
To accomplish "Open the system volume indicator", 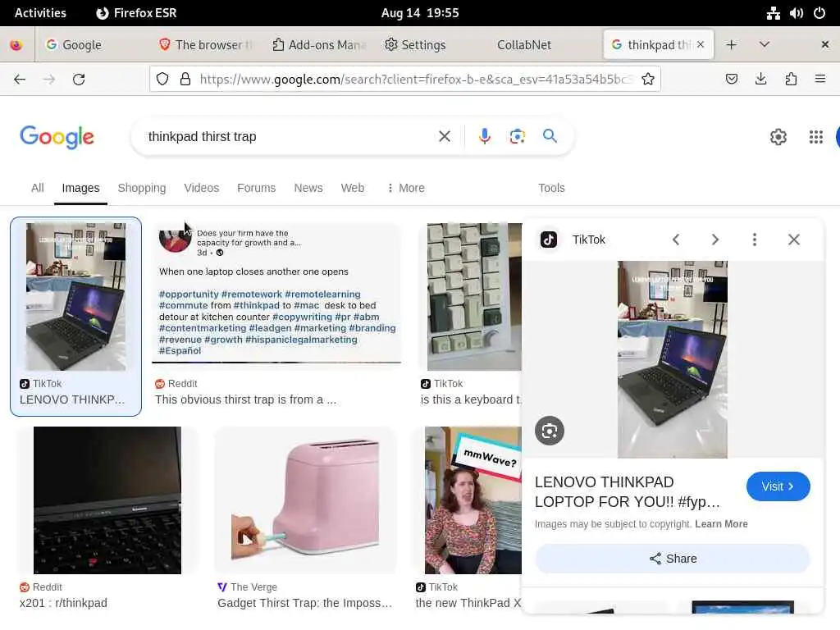I will click(796, 13).
